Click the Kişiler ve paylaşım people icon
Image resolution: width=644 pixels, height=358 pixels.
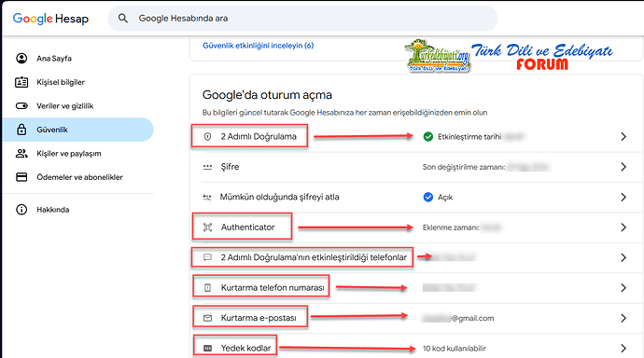tap(21, 154)
